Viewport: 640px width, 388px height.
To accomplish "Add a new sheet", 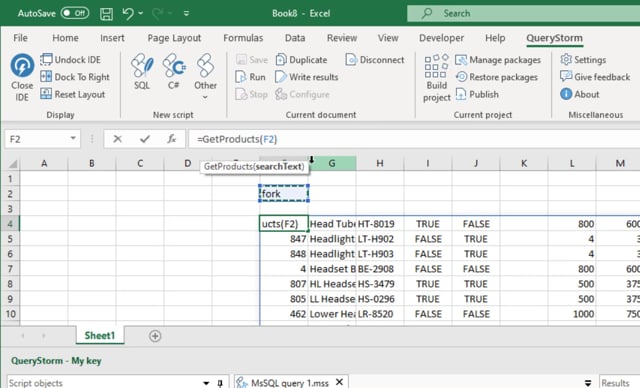I will (155, 336).
